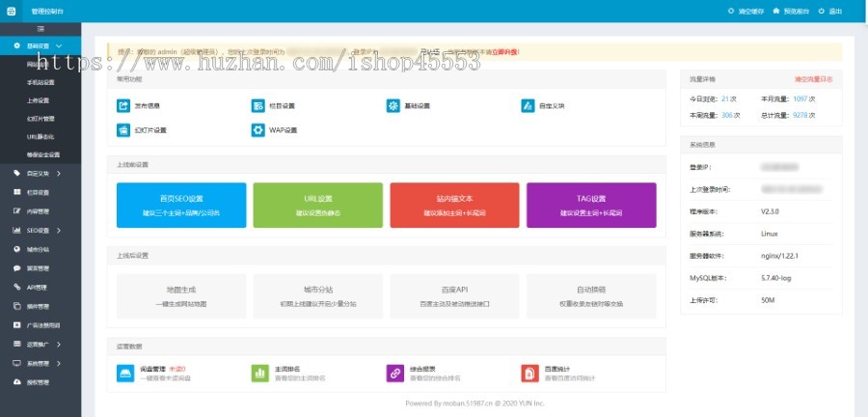The image size is (868, 417).
Task: Open 上传设置 in sidebar submenu
Action: pos(41,100)
